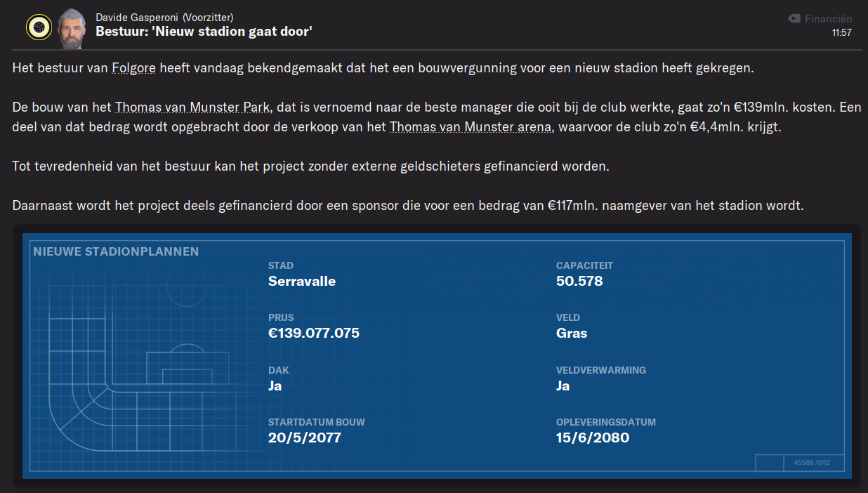Screen dimensions: 868x493
Task: Click the headline 'Nieuw stadion gaat door'
Action: click(204, 32)
